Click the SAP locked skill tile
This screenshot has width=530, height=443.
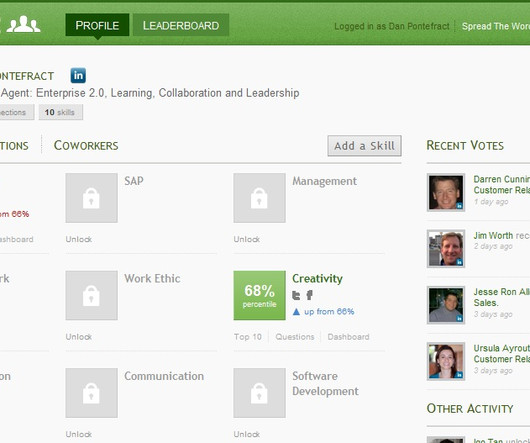pyautogui.click(x=92, y=198)
